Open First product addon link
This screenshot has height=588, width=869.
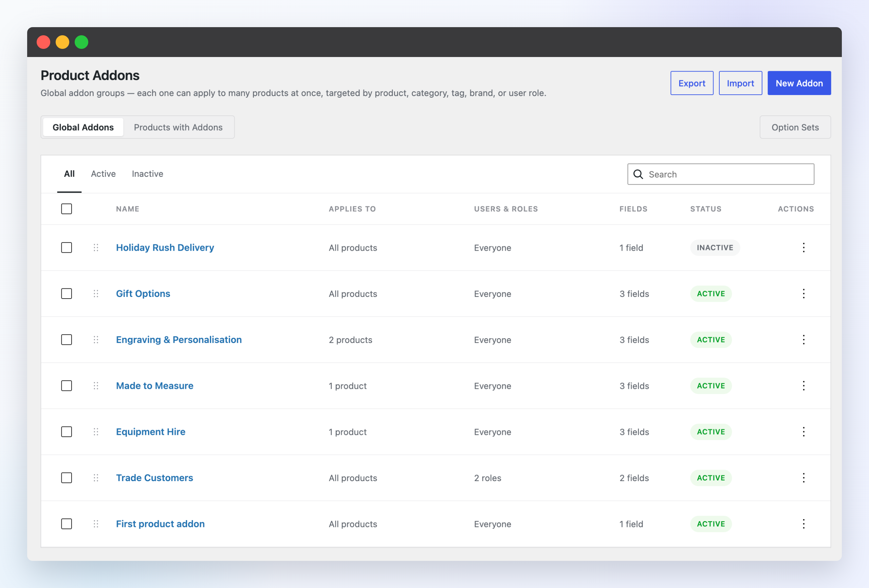160,524
